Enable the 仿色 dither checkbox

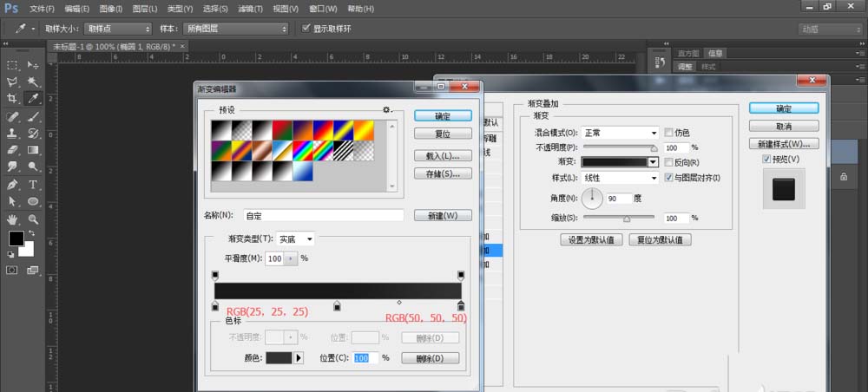coord(669,133)
